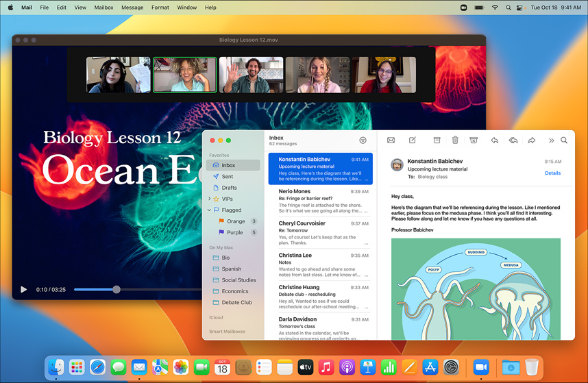Delete the message with trash icon

coord(455,140)
